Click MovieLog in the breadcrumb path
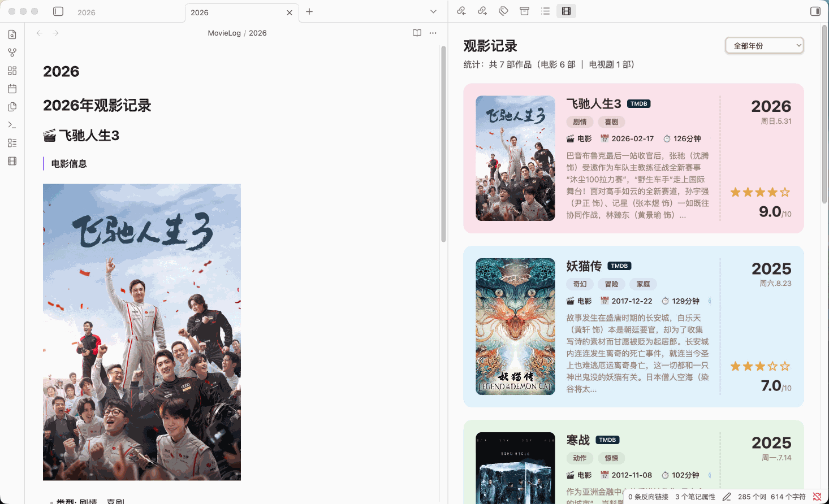 pos(224,33)
